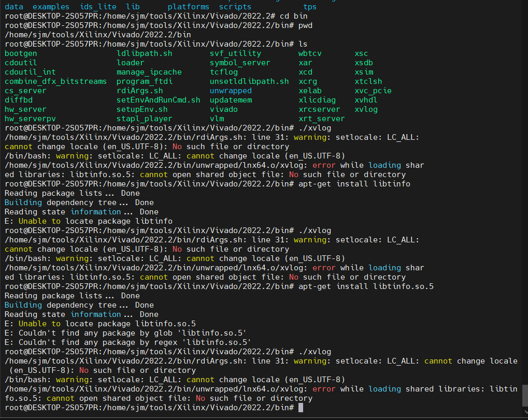Click the 'cdoutil_int' entry in listing
This screenshot has width=528, height=420.
tap(30, 72)
